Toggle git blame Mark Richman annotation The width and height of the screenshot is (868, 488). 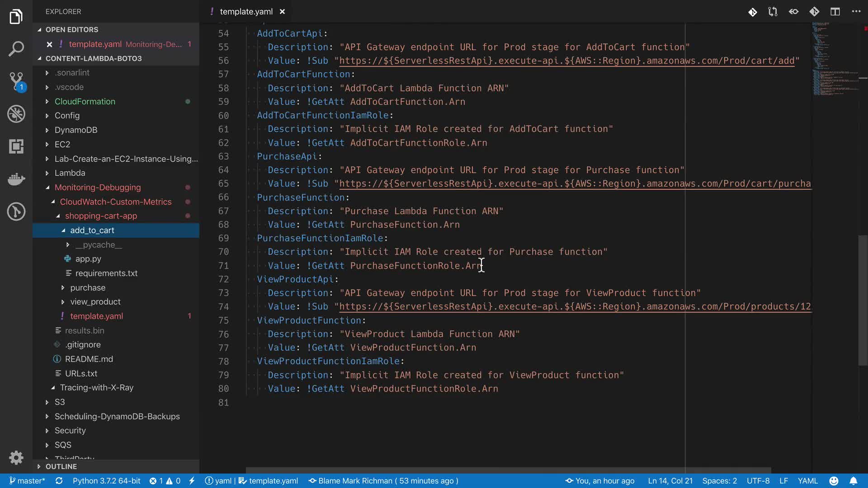tap(383, 481)
